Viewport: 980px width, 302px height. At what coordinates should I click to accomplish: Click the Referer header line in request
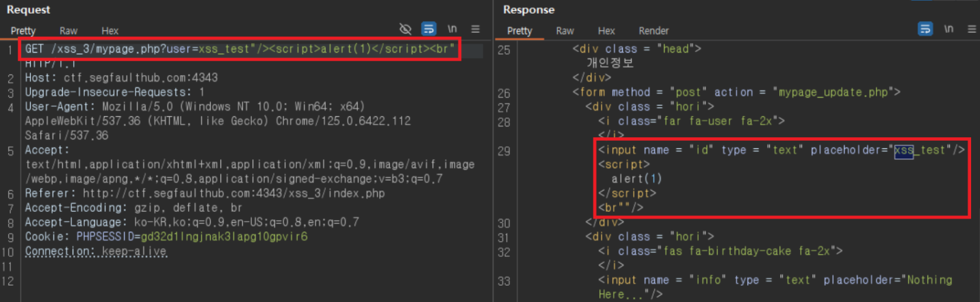[x=205, y=193]
